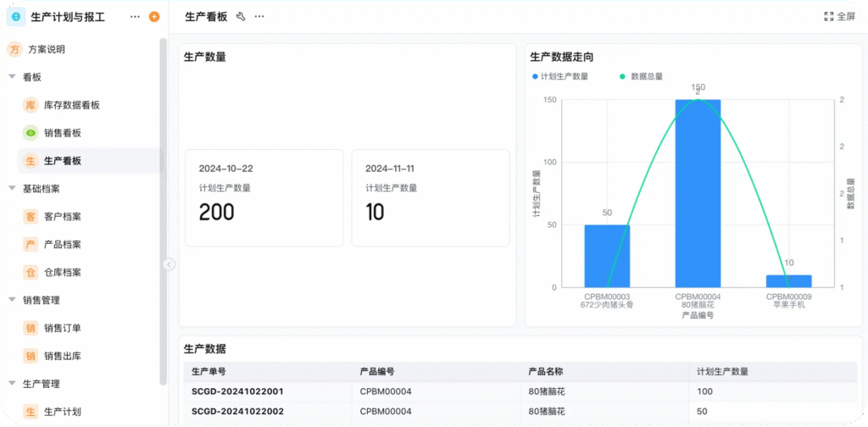
Task: Click the orange add button in sidebar header
Action: click(153, 16)
